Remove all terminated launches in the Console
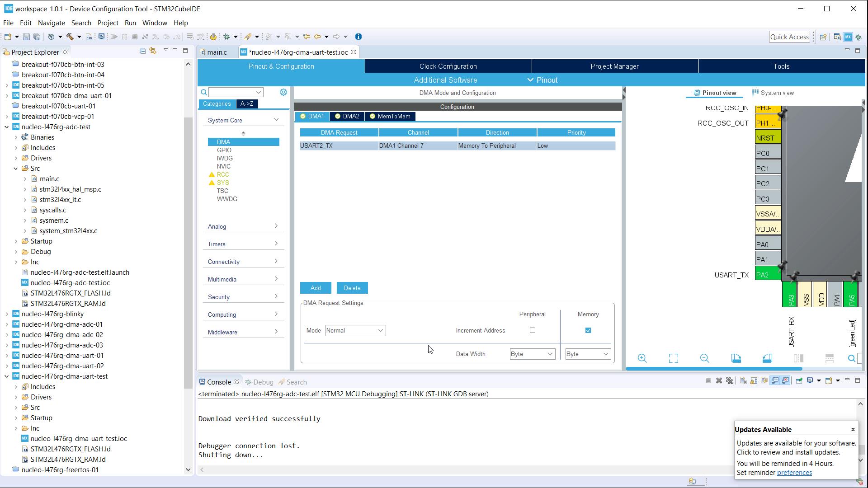The width and height of the screenshot is (868, 488). pyautogui.click(x=730, y=381)
